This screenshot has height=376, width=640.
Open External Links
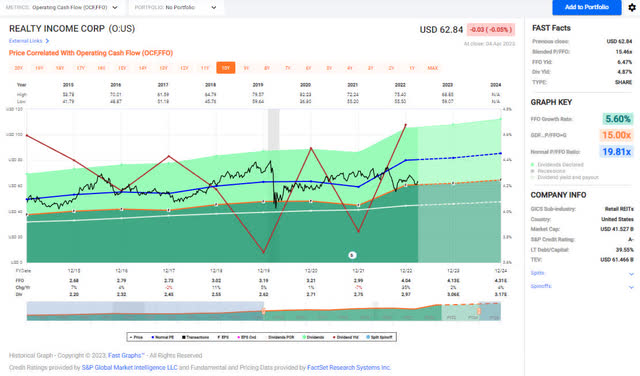point(25,41)
